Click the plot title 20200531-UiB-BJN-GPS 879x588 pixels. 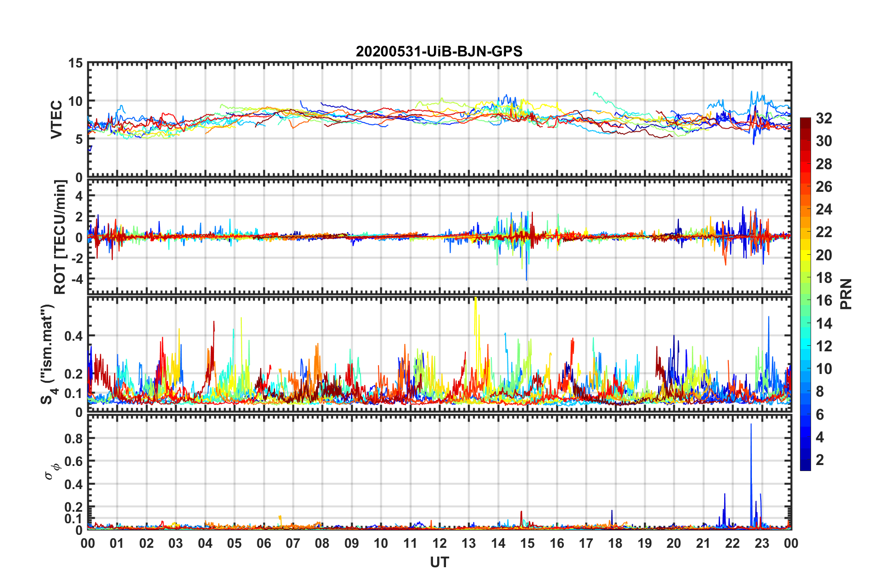(x=439, y=51)
